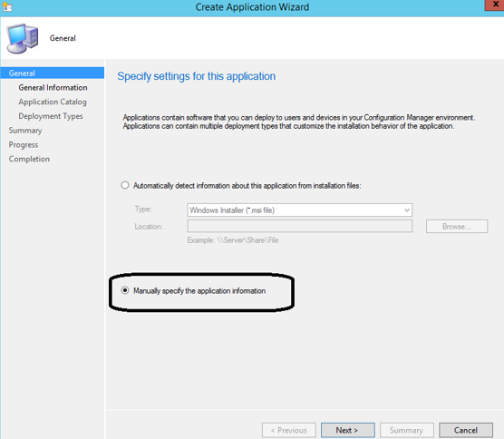Click the Next button

coord(348,430)
